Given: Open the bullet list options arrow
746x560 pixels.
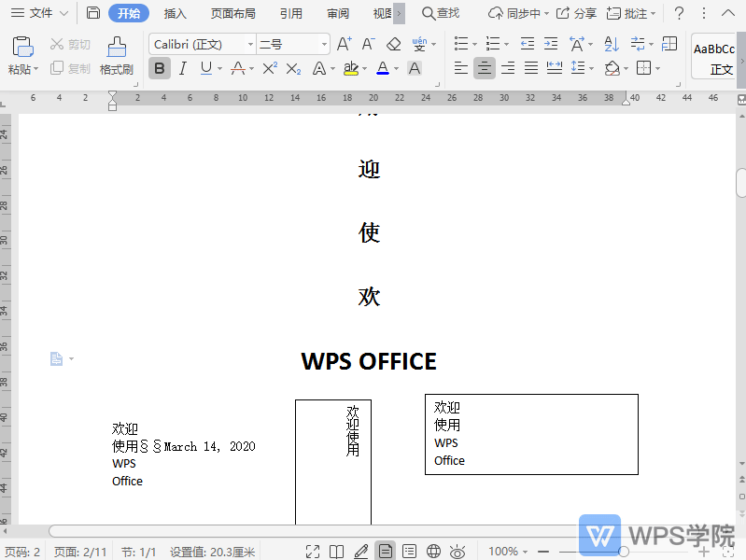Looking at the screenshot, I should [x=474, y=45].
